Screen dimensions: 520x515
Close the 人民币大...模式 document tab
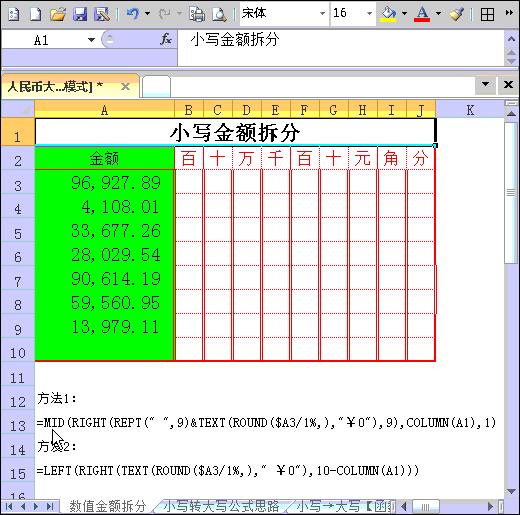[125, 87]
